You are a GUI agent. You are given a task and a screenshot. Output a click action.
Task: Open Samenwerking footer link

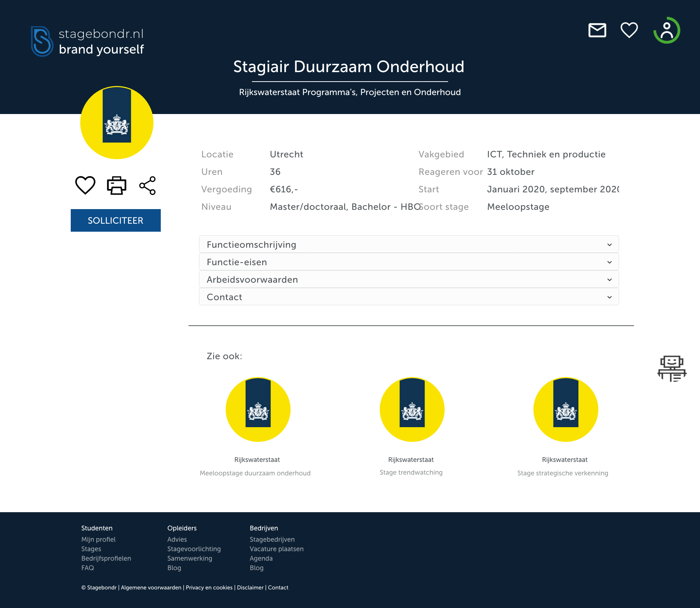coord(190,558)
